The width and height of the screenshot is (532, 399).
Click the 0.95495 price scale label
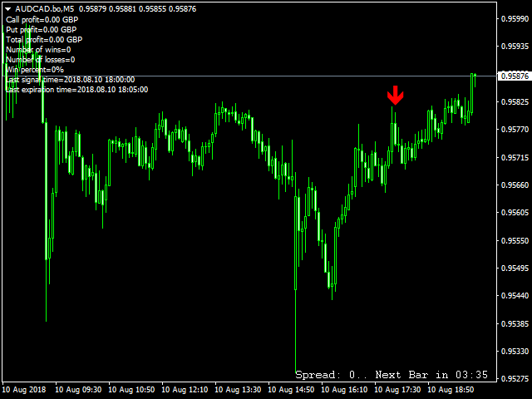pyautogui.click(x=515, y=268)
